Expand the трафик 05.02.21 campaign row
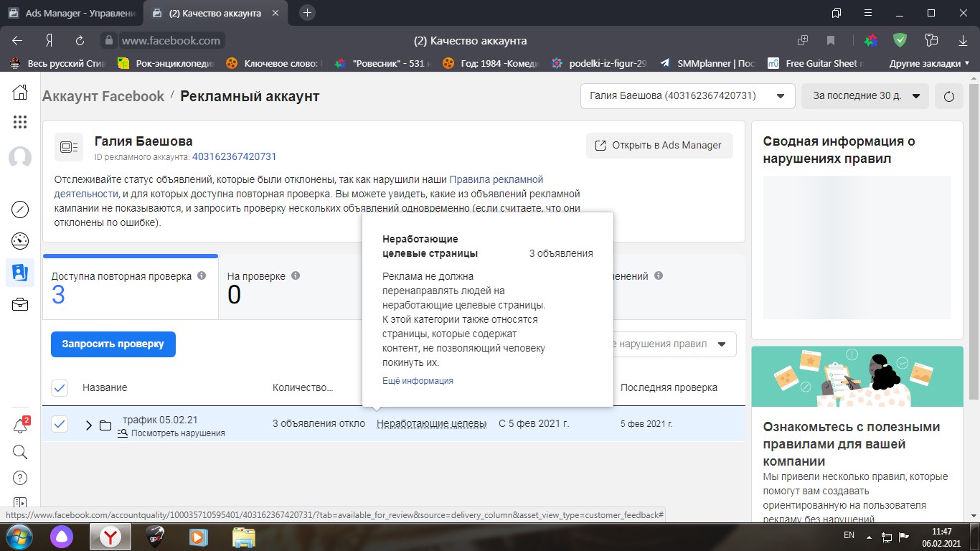Screen dimensions: 980x551 click(89, 425)
